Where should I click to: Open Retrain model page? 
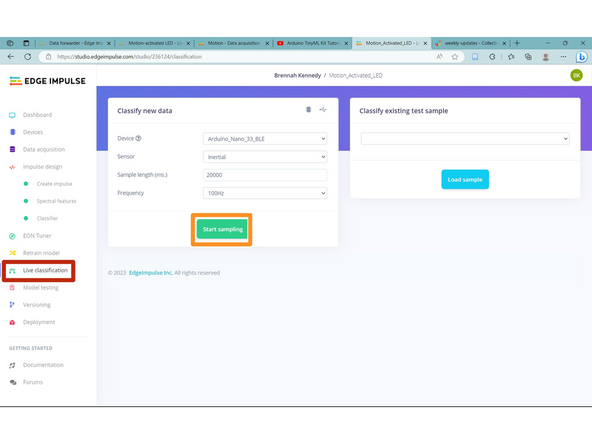41,253
